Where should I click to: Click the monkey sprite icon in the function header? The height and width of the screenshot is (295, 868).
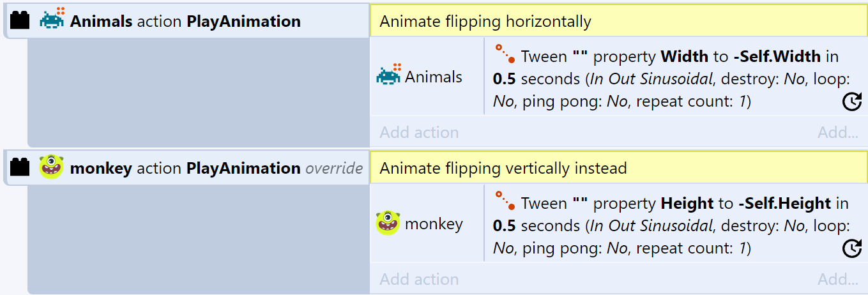[x=51, y=167]
